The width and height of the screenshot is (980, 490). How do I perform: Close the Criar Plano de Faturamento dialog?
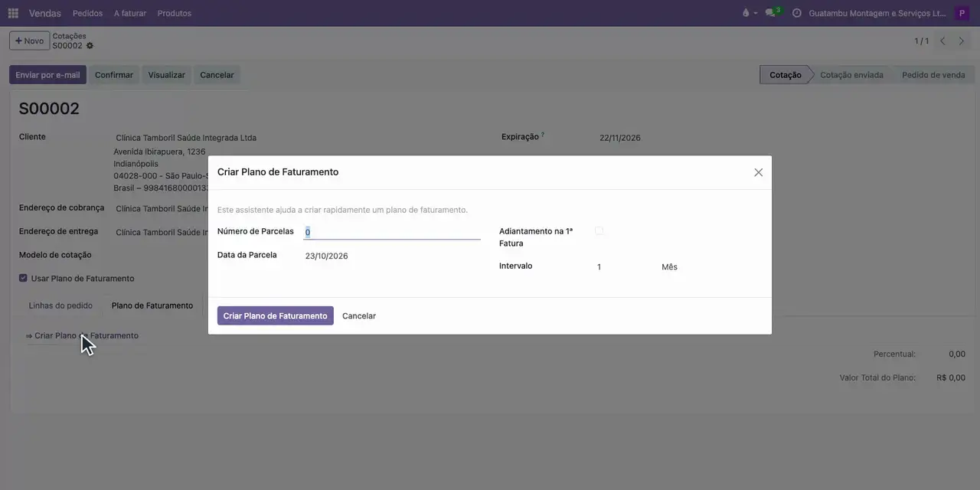(x=758, y=172)
